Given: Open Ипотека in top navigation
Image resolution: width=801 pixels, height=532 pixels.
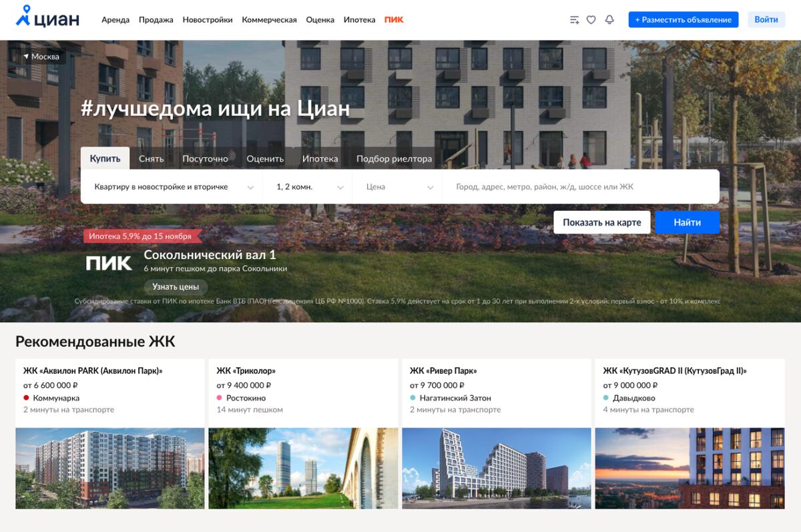Looking at the screenshot, I should [x=360, y=20].
